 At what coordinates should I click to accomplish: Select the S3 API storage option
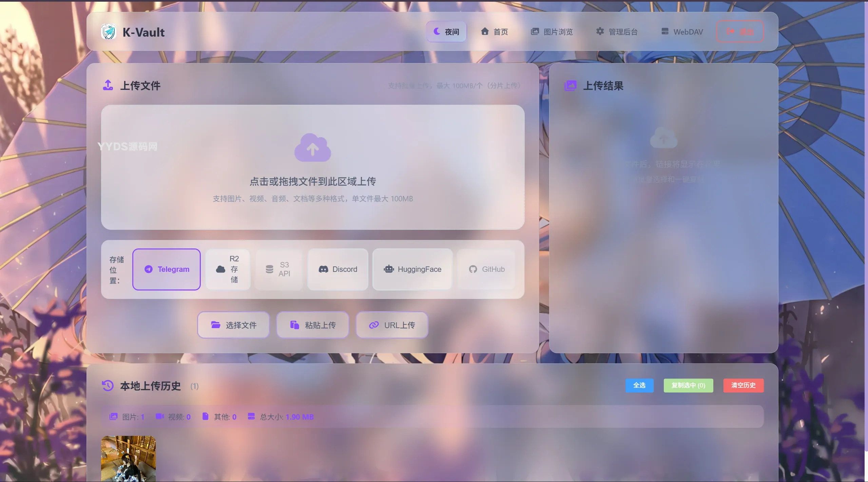[x=279, y=269]
